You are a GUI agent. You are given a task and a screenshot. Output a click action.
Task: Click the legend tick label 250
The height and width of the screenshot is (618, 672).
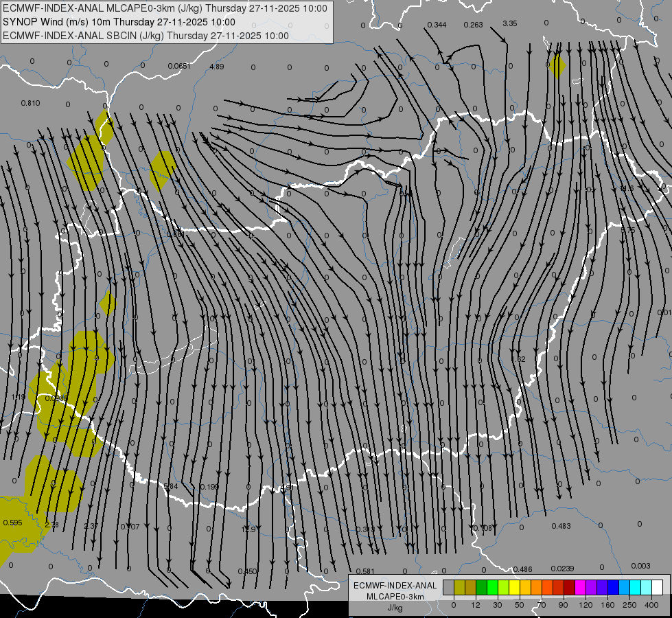[x=629, y=605]
